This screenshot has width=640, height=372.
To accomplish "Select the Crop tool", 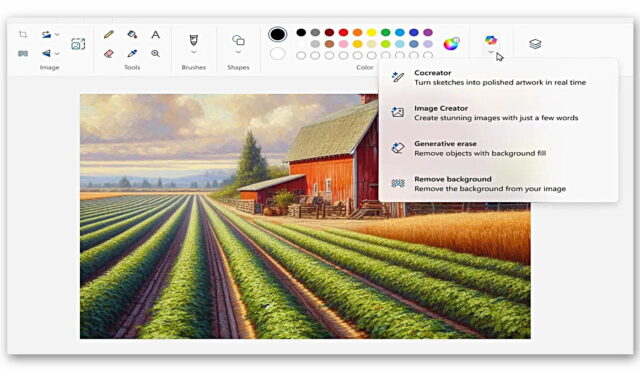I will [x=23, y=35].
